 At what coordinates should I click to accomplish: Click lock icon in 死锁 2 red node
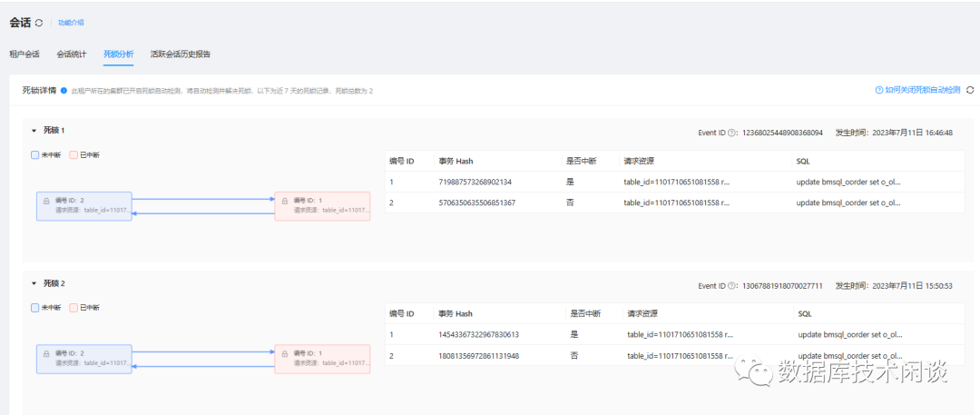click(284, 354)
